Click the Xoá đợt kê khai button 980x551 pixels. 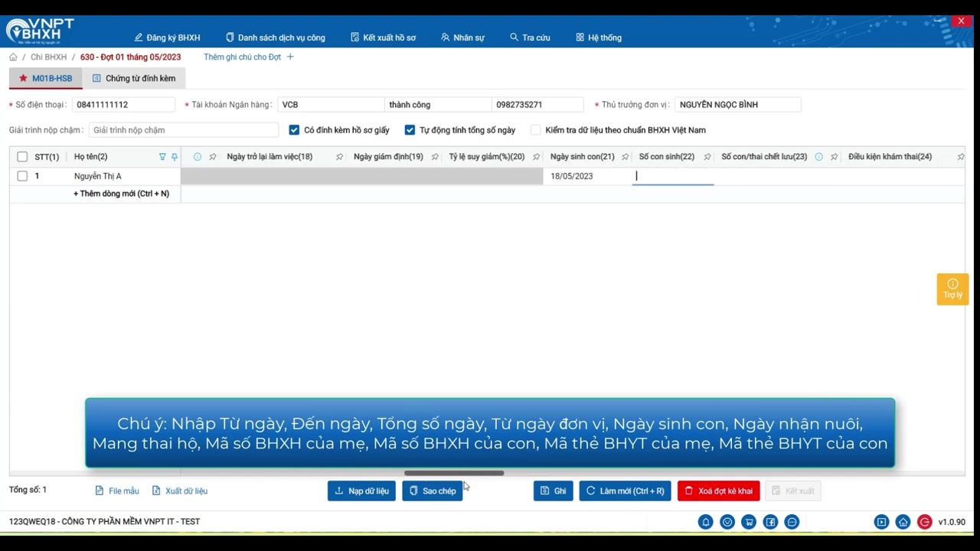[718, 491]
